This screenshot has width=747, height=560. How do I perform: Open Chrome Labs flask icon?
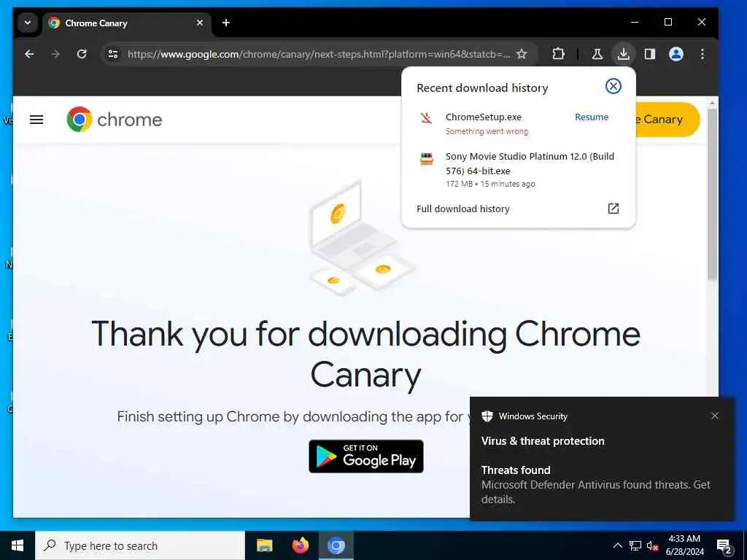(x=597, y=54)
